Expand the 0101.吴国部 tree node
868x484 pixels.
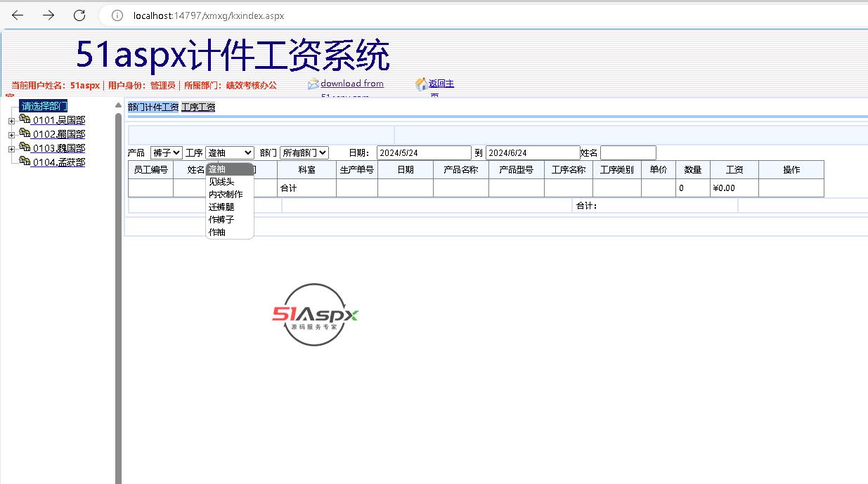point(11,121)
